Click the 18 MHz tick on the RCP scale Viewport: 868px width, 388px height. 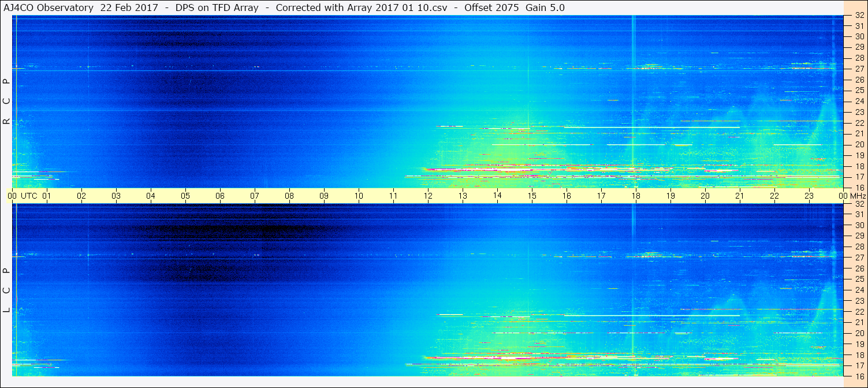(x=859, y=166)
